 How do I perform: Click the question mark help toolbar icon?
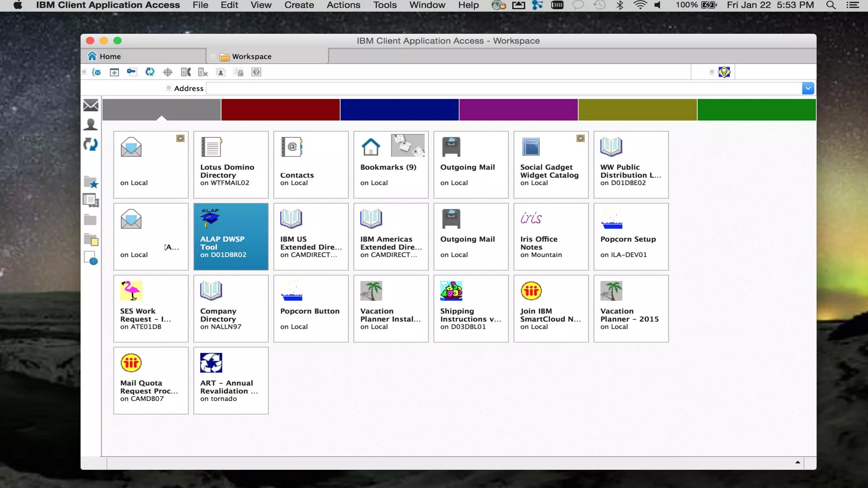point(256,72)
